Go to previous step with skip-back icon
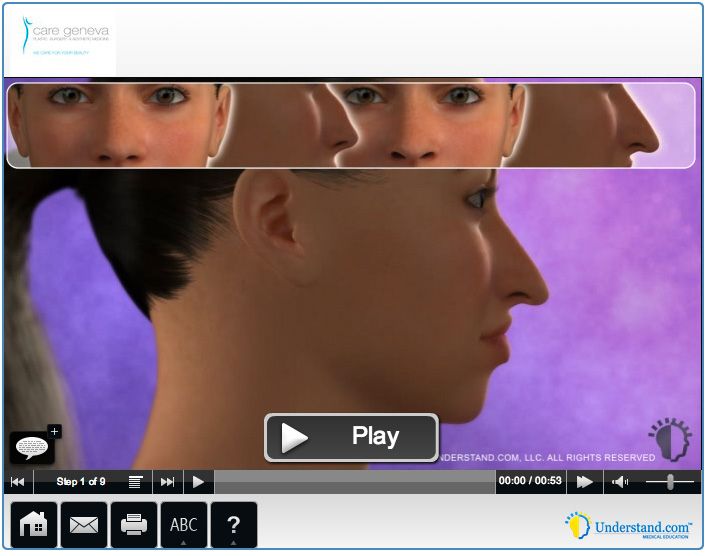Image resolution: width=708 pixels, height=556 pixels. tap(18, 482)
